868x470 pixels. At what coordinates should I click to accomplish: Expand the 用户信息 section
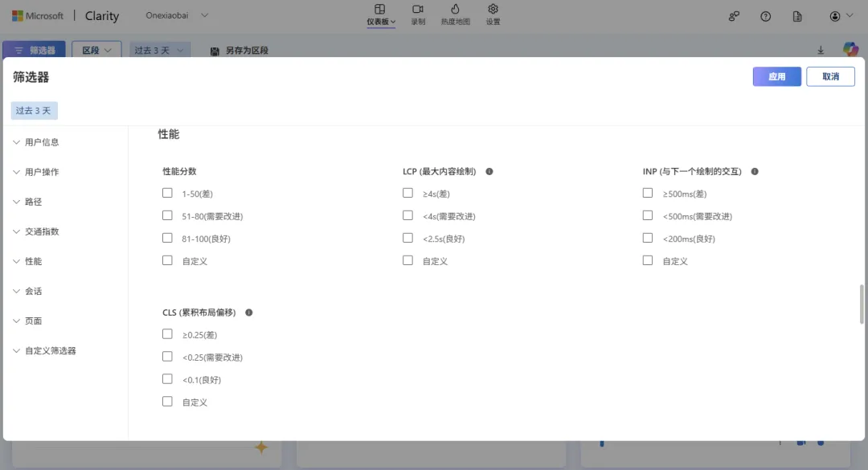(36, 142)
